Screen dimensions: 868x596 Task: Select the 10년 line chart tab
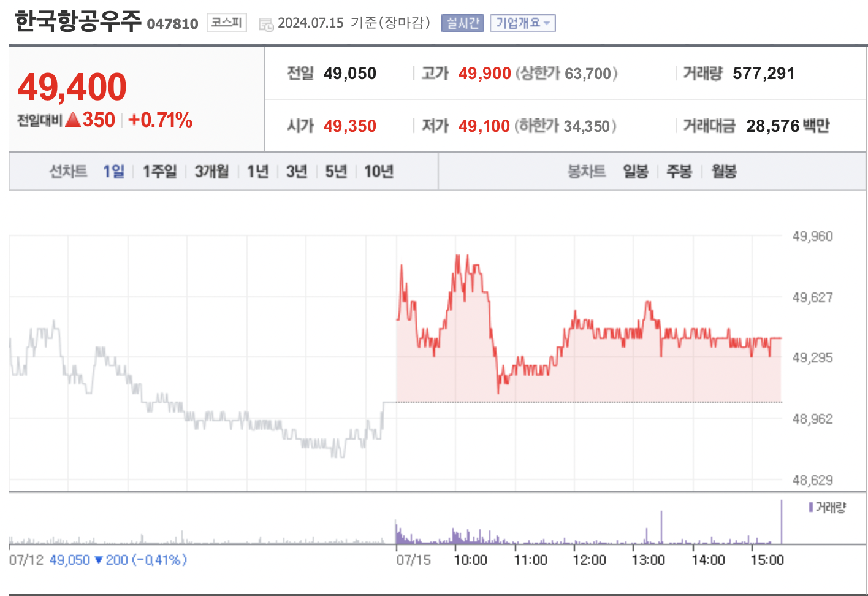click(379, 171)
